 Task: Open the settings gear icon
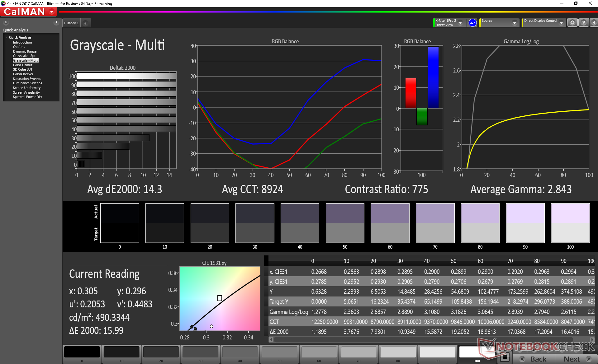coord(572,23)
